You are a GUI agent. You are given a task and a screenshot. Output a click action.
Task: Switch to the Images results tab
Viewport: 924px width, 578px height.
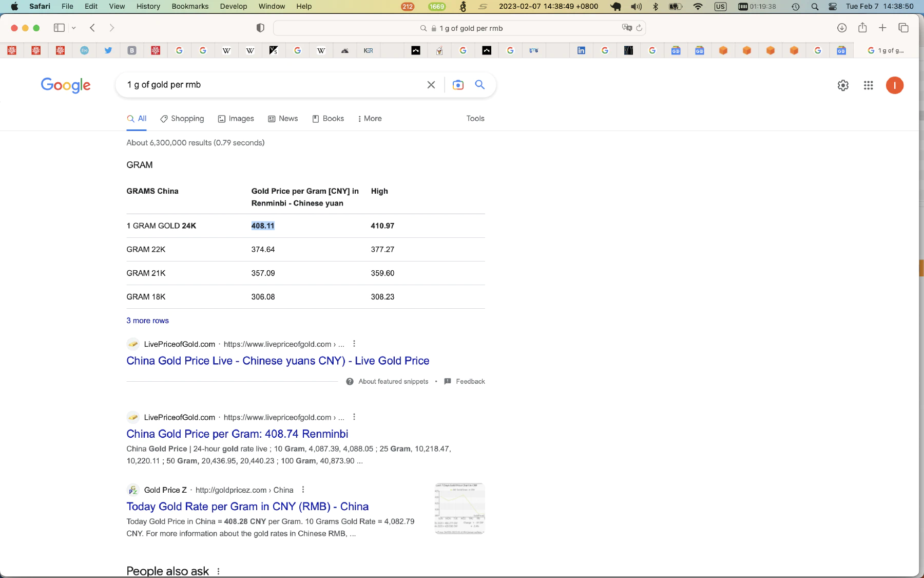236,119
